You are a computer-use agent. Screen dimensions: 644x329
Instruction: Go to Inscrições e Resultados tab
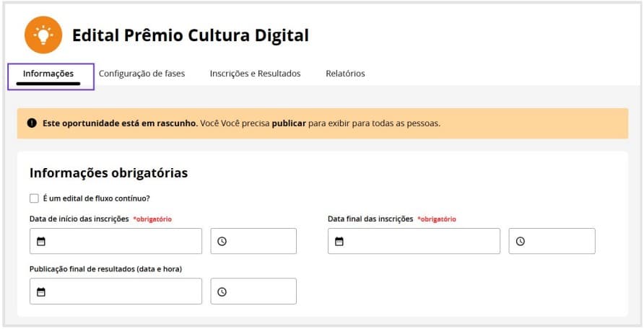click(255, 74)
